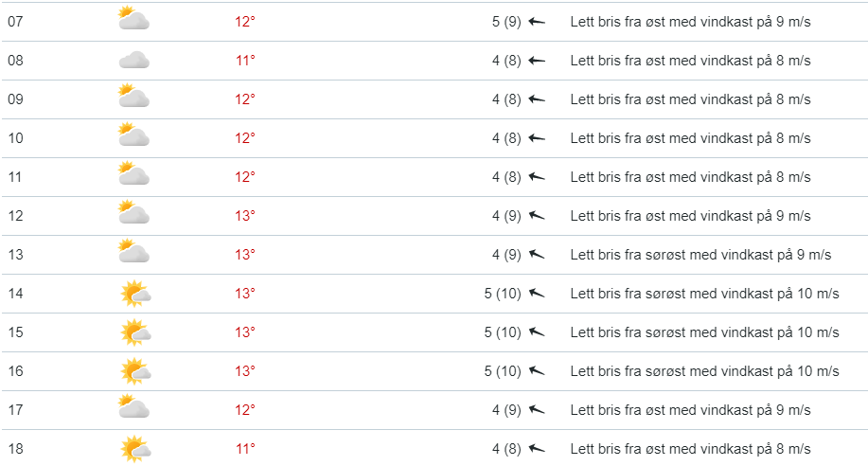Click the hour label 18

tap(15, 449)
